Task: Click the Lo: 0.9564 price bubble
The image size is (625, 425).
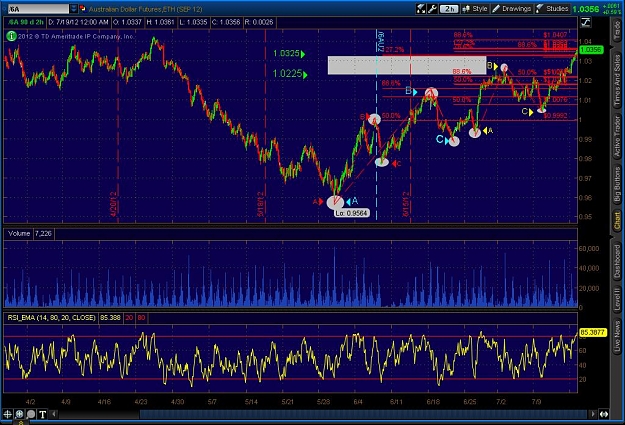Action: (351, 213)
